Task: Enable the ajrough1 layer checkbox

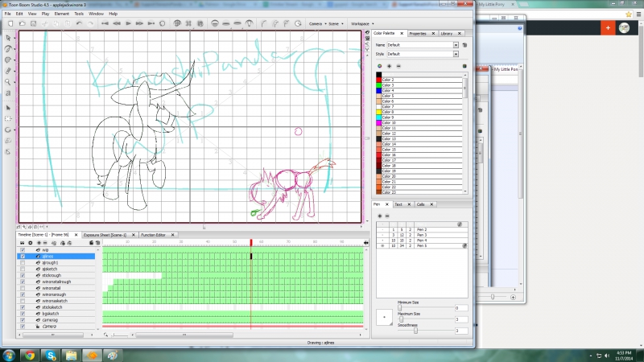Action: 23,262
